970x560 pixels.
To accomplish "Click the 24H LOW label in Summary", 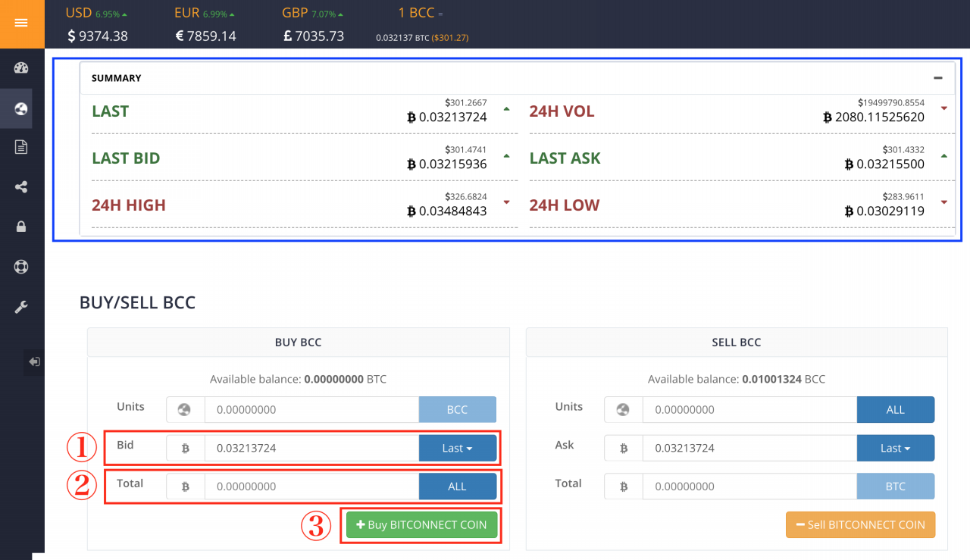I will [x=565, y=205].
